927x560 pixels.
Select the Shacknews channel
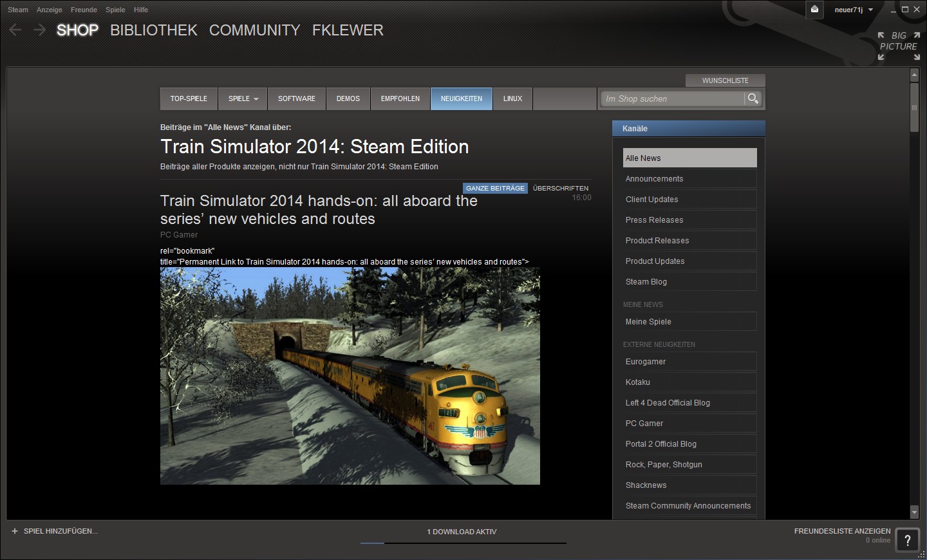(690, 485)
